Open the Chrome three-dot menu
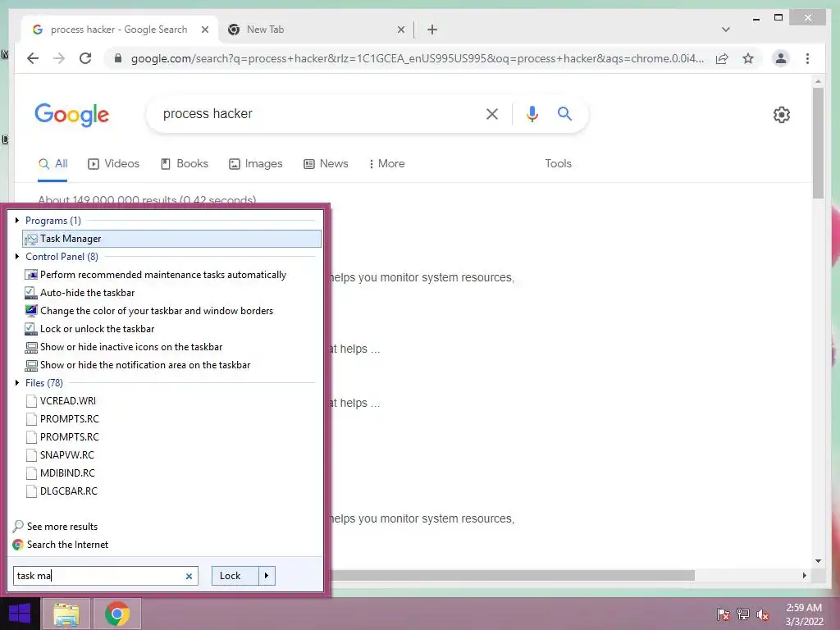This screenshot has height=630, width=840. 808,58
